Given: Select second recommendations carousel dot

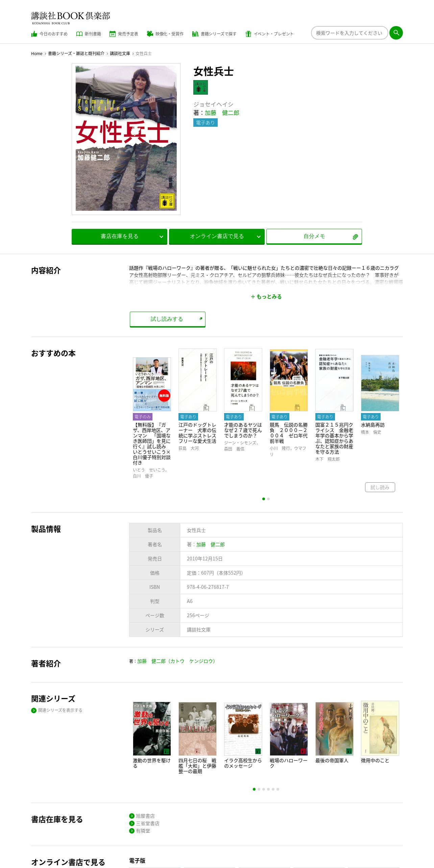Looking at the screenshot, I should click(268, 499).
